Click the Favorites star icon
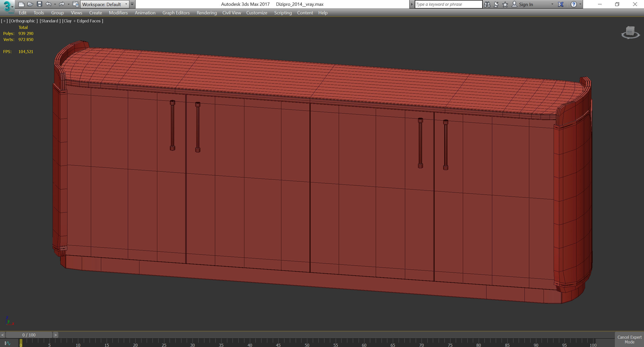 (x=505, y=4)
